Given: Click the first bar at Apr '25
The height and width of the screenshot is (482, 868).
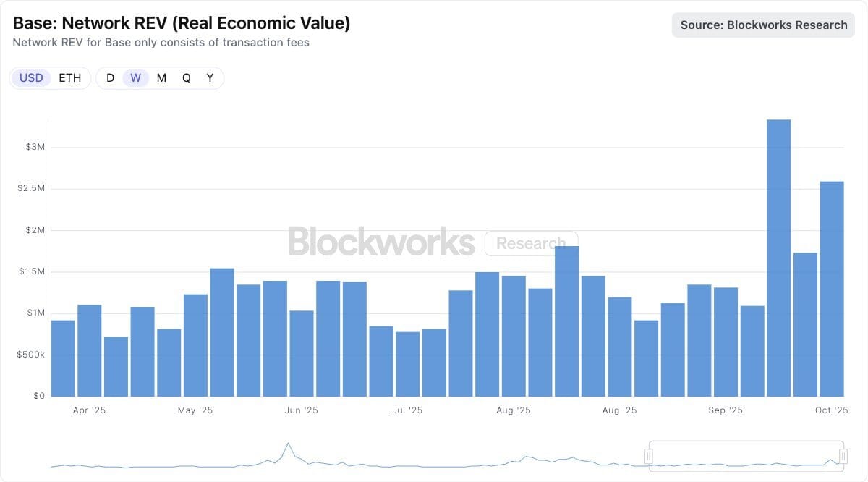Looking at the screenshot, I should pyautogui.click(x=63, y=358).
